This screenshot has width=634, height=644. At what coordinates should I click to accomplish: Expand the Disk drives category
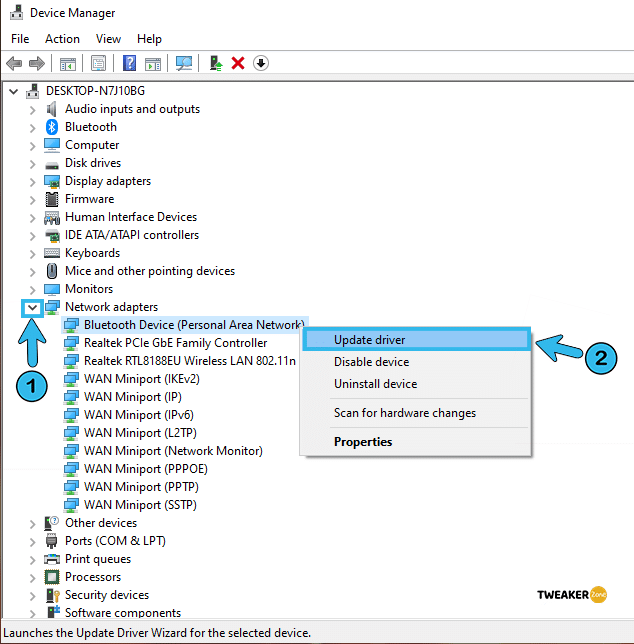point(32,164)
